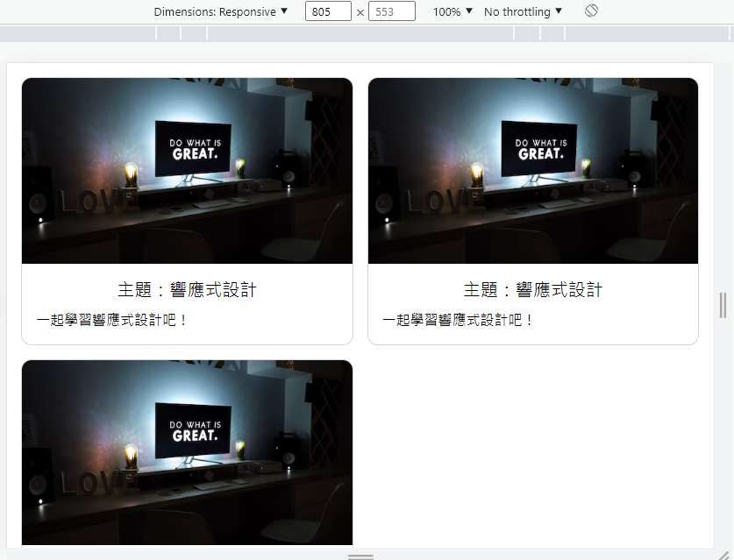Click the viewport width field showing 805

[x=328, y=11]
